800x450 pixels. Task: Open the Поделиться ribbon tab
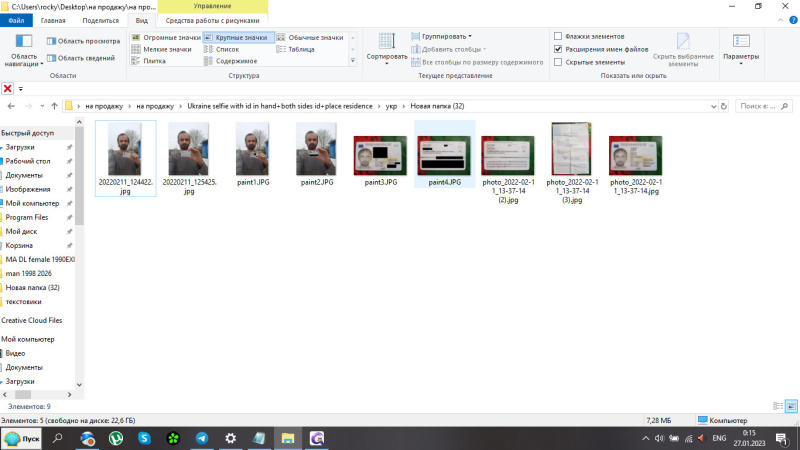[100, 20]
